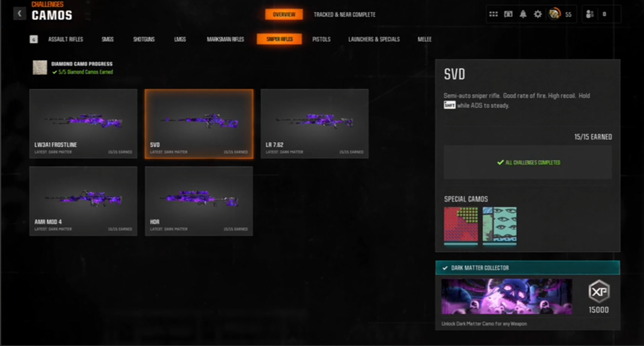Image resolution: width=644 pixels, height=346 pixels.
Task: Select the teal eyes special camo swatch
Action: pos(499,225)
